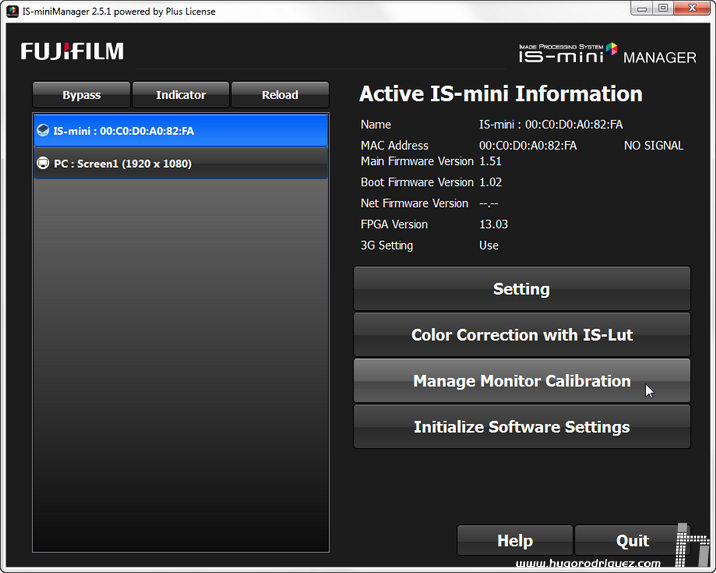The width and height of the screenshot is (716, 573).
Task: Click the Active IS-mini Information heading
Action: [501, 94]
